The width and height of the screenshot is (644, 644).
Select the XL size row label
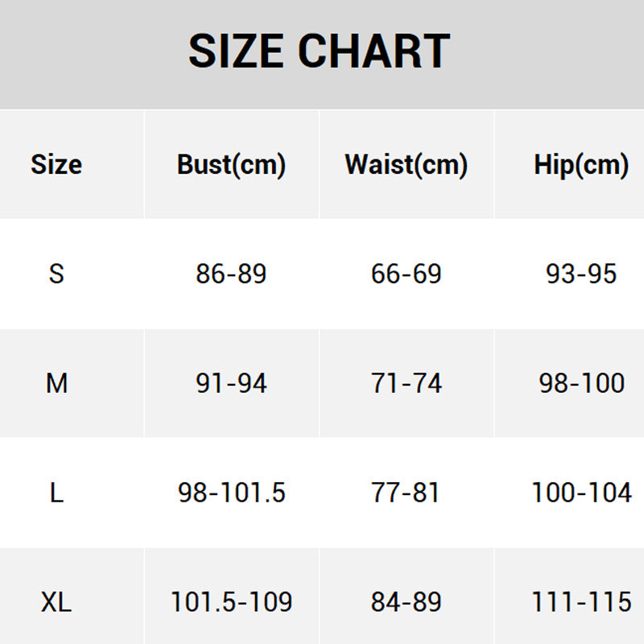56,602
